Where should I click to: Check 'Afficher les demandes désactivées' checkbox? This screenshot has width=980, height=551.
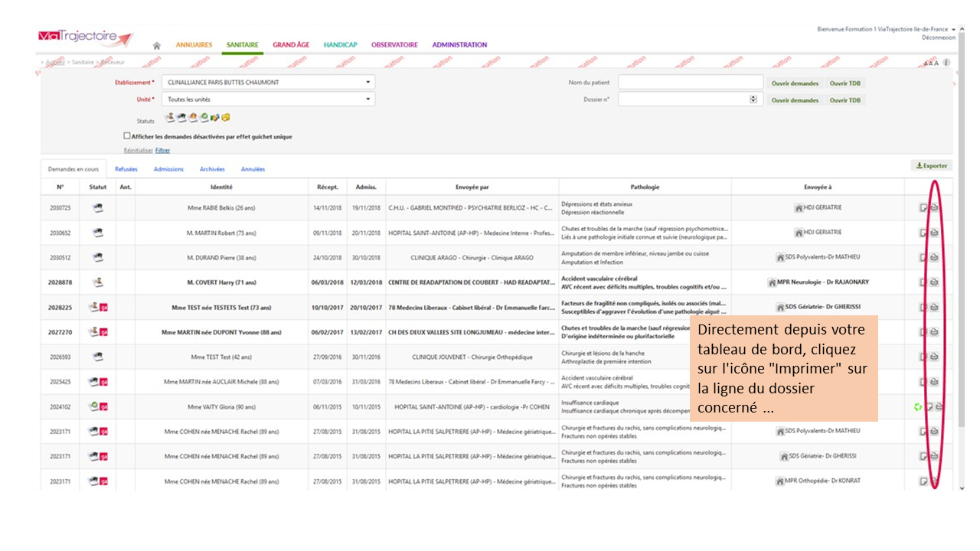click(x=127, y=136)
